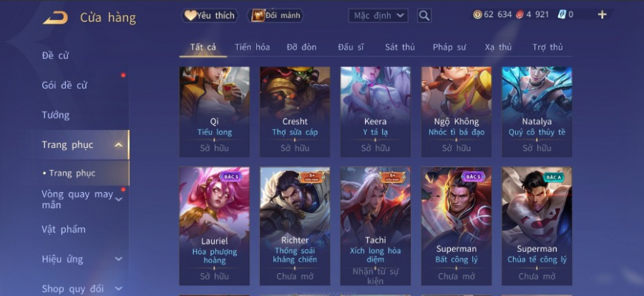Open Đổi mảnh fragment exchange chest
Image resolution: width=644 pixels, height=296 pixels.
(275, 16)
